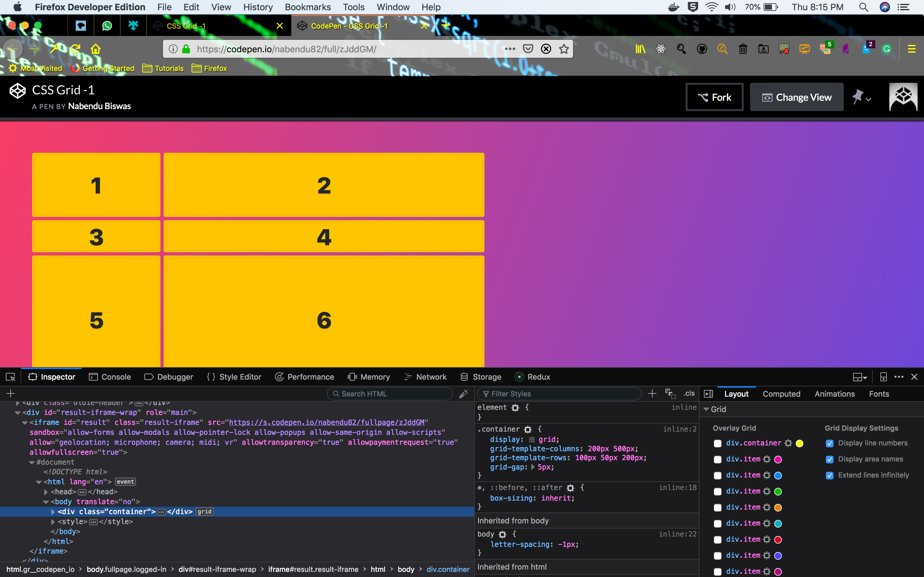Click the GitHub extension icon in toolbar

click(702, 49)
